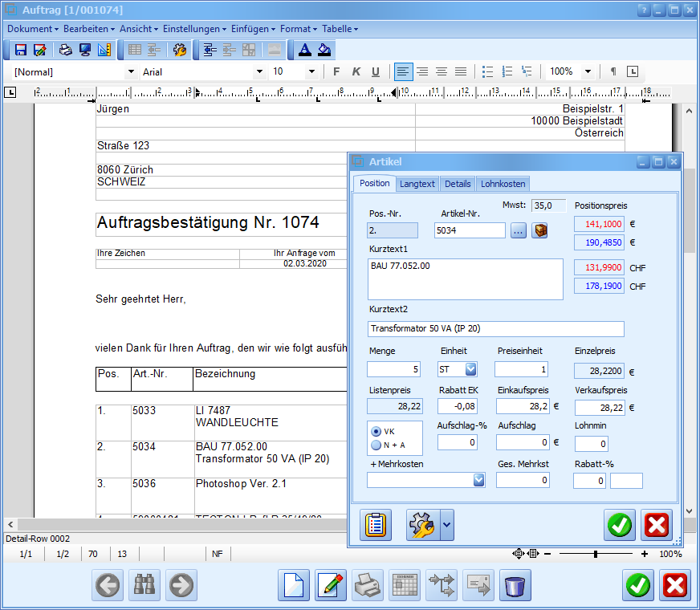Click the branching arrows transfer icon
The image size is (700, 610).
point(442,585)
